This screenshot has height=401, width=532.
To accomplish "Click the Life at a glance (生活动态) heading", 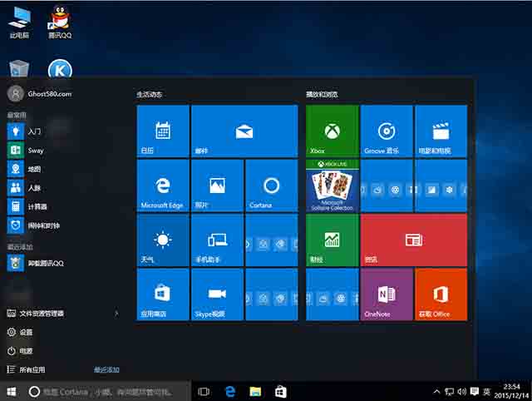I will [150, 94].
